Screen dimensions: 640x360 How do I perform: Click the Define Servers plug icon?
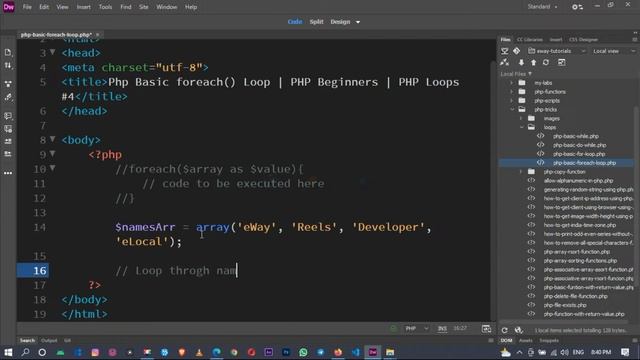click(x=504, y=62)
